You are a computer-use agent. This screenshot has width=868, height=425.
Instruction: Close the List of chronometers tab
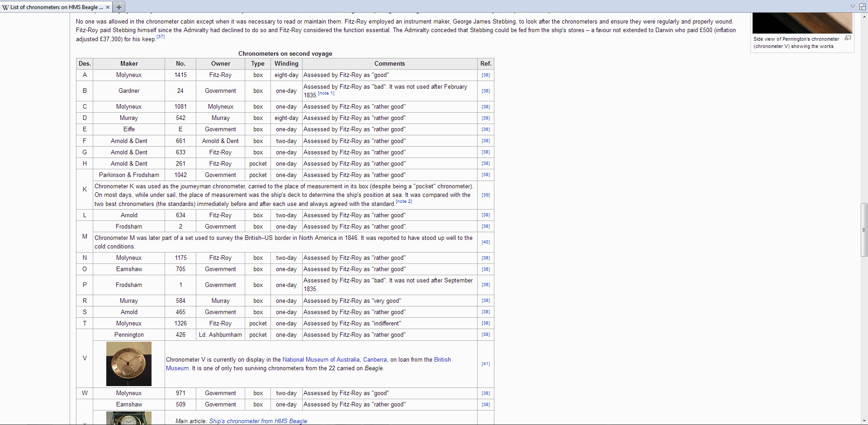108,7
